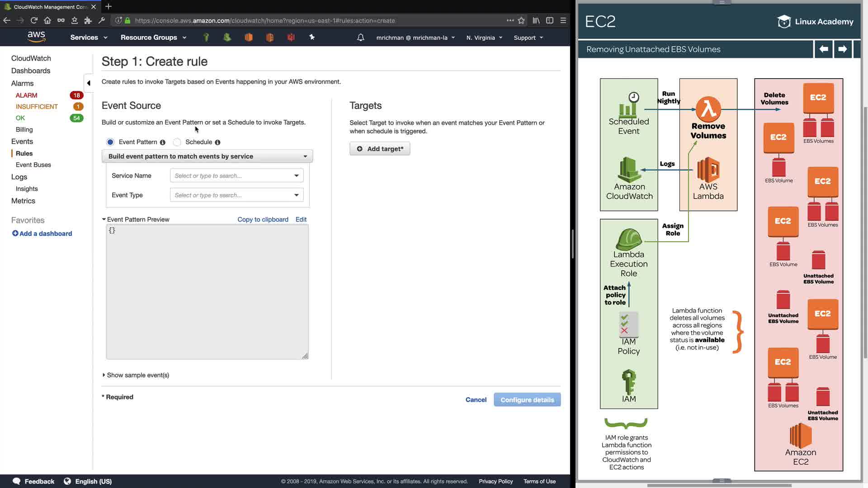Open the Service Name dropdown
This screenshot has height=488, width=868.
point(236,176)
